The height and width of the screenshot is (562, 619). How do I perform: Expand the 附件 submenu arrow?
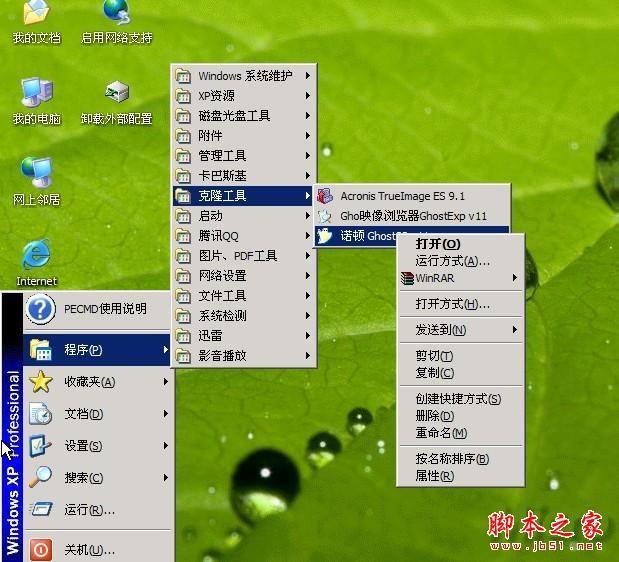click(x=308, y=136)
